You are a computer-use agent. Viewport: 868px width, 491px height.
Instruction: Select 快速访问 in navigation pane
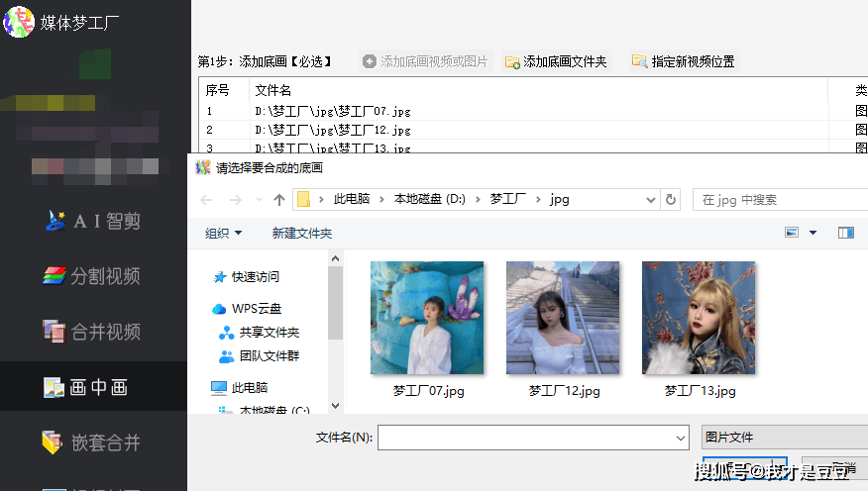(x=247, y=276)
